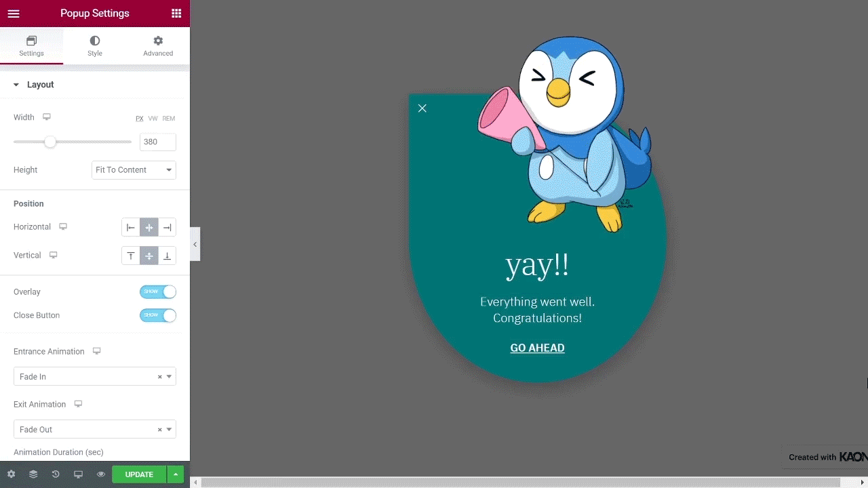Screen dimensions: 868x488
Task: Select REM unit for width
Action: (168, 119)
